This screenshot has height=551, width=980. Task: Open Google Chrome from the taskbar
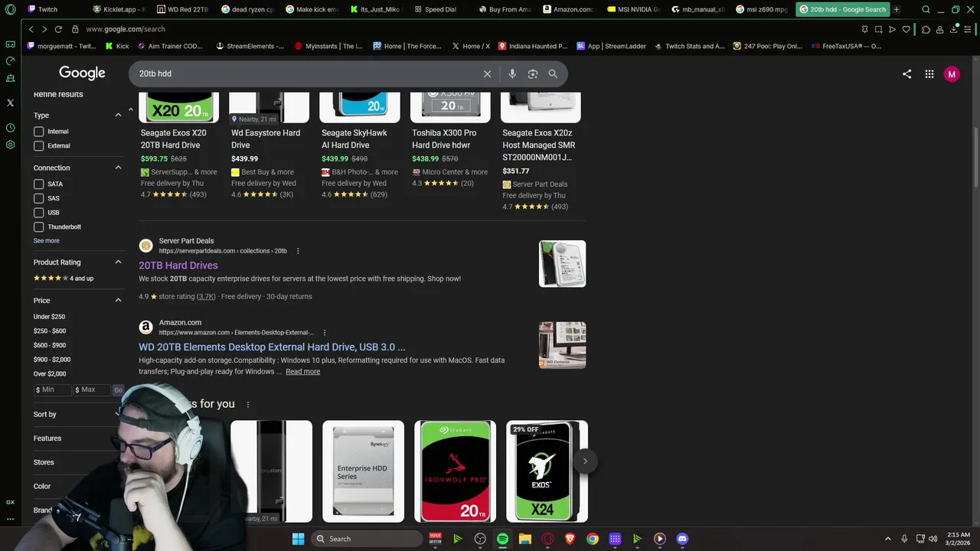click(593, 539)
